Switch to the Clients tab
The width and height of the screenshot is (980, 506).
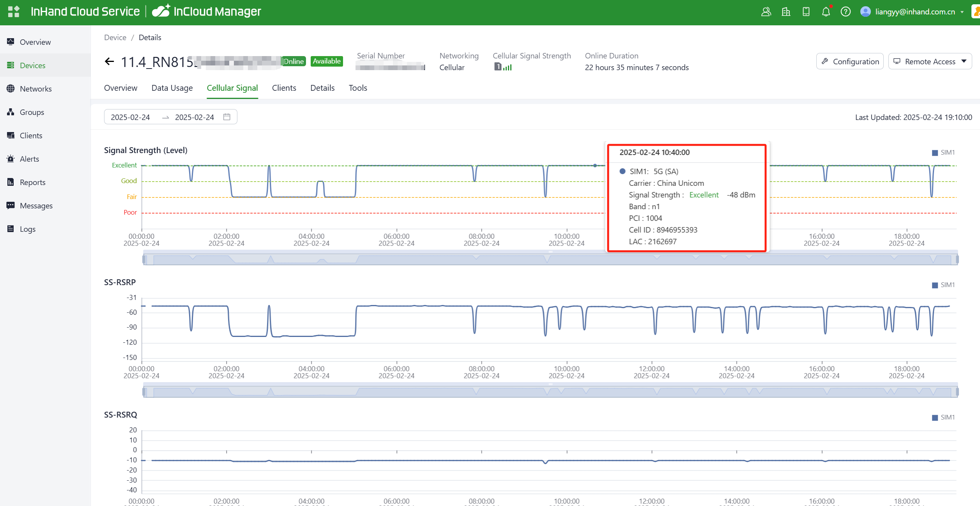(x=284, y=88)
